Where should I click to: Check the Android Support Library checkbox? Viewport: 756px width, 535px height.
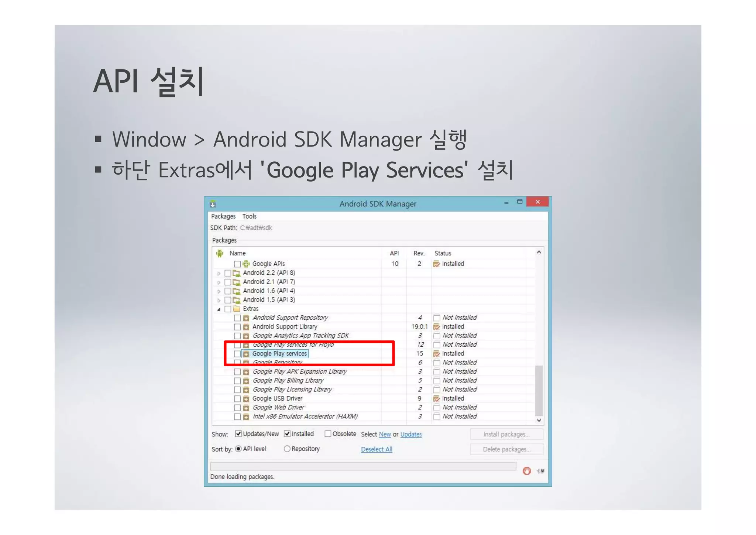point(237,327)
